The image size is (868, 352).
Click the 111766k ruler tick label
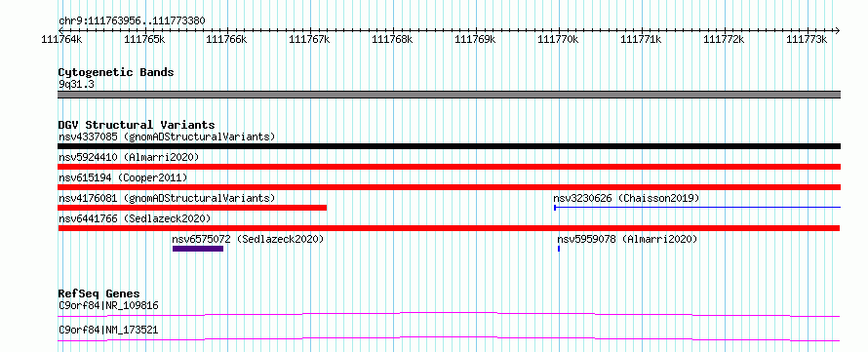(227, 39)
